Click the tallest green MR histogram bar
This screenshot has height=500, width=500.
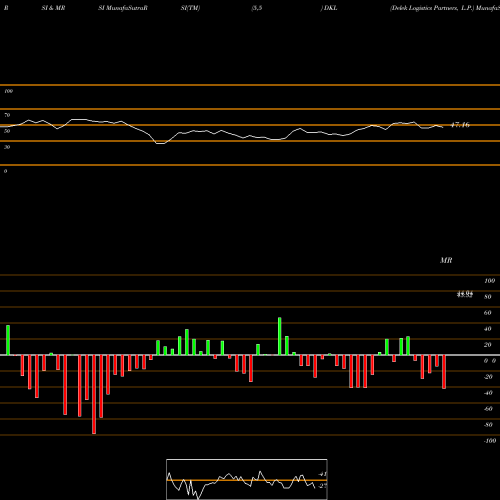coord(279,336)
